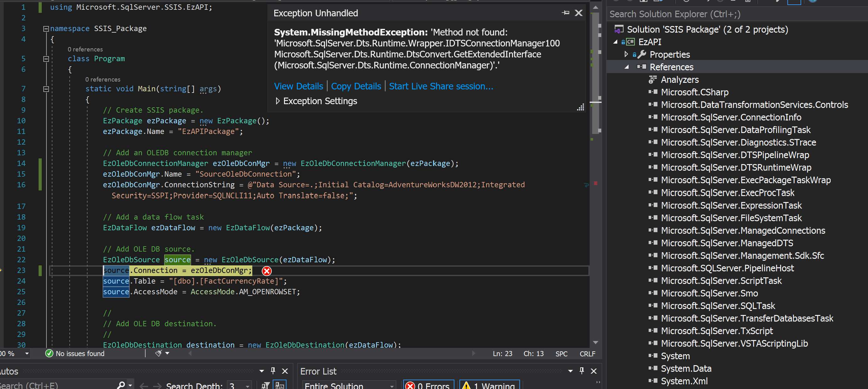Expand the Properties node under EzAPI
Image resolution: width=868 pixels, height=389 pixels.
[626, 54]
